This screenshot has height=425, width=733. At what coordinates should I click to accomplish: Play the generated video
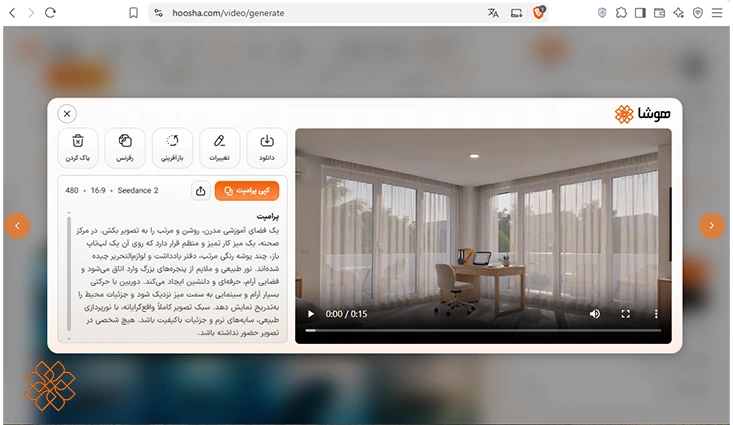310,314
